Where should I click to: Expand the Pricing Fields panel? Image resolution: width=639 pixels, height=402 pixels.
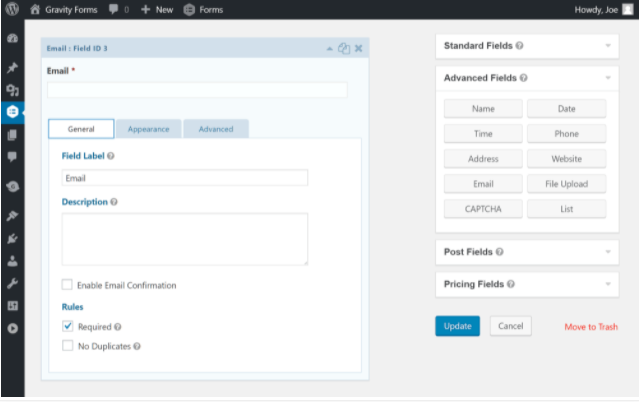tap(526, 284)
